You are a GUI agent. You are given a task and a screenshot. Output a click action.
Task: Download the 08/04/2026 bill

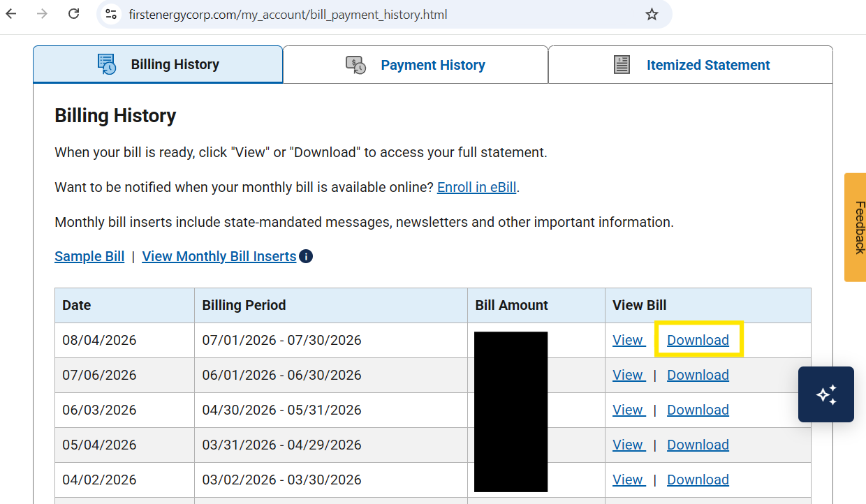[x=698, y=340]
